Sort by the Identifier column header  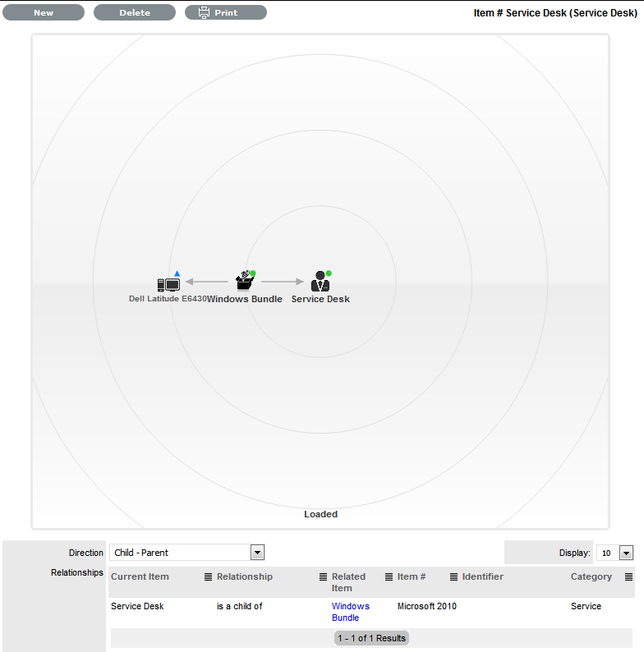[x=482, y=576]
